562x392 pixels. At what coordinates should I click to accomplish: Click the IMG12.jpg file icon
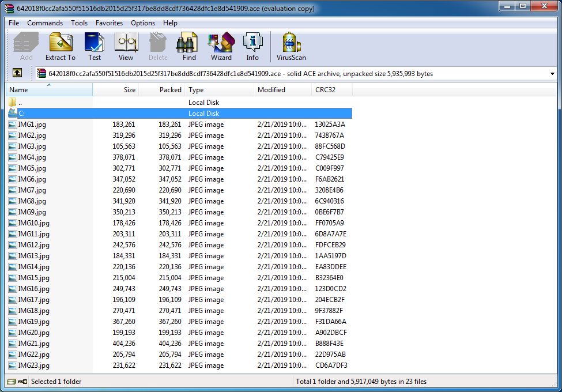coord(13,245)
